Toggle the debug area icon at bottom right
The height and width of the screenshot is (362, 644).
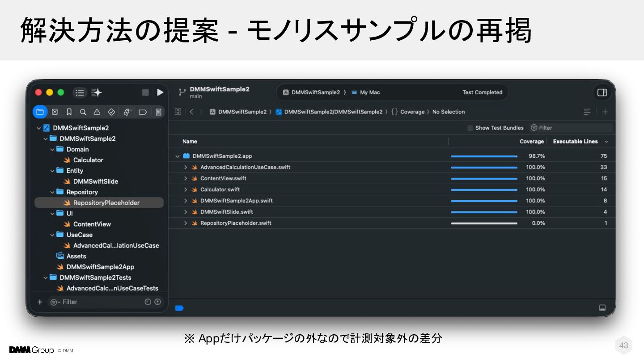pos(602,308)
